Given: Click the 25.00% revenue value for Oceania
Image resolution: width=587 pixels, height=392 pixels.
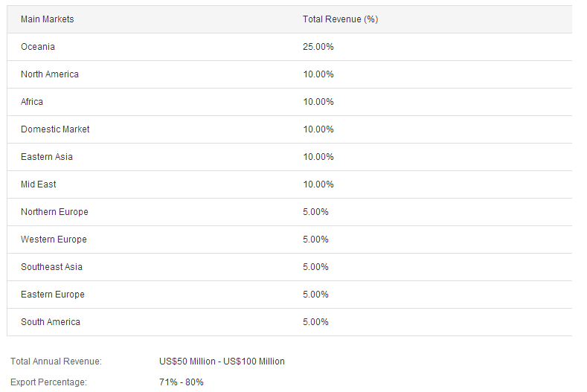Looking at the screenshot, I should pyautogui.click(x=318, y=47).
